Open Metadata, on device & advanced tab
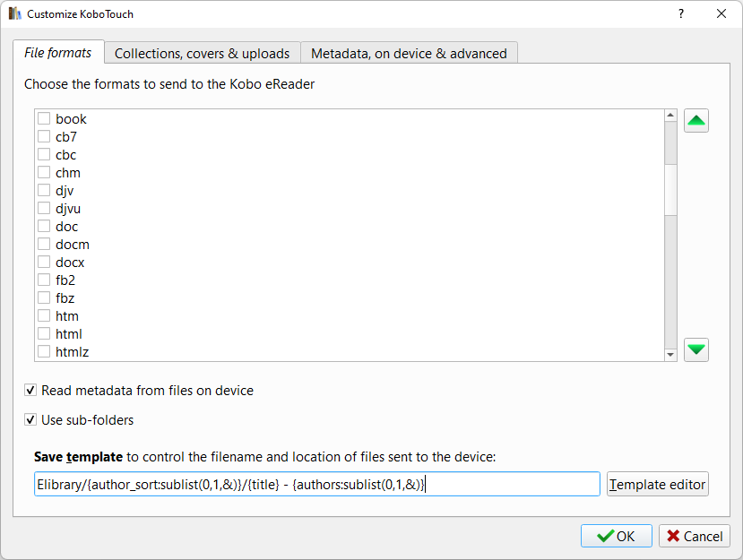 pyautogui.click(x=409, y=54)
